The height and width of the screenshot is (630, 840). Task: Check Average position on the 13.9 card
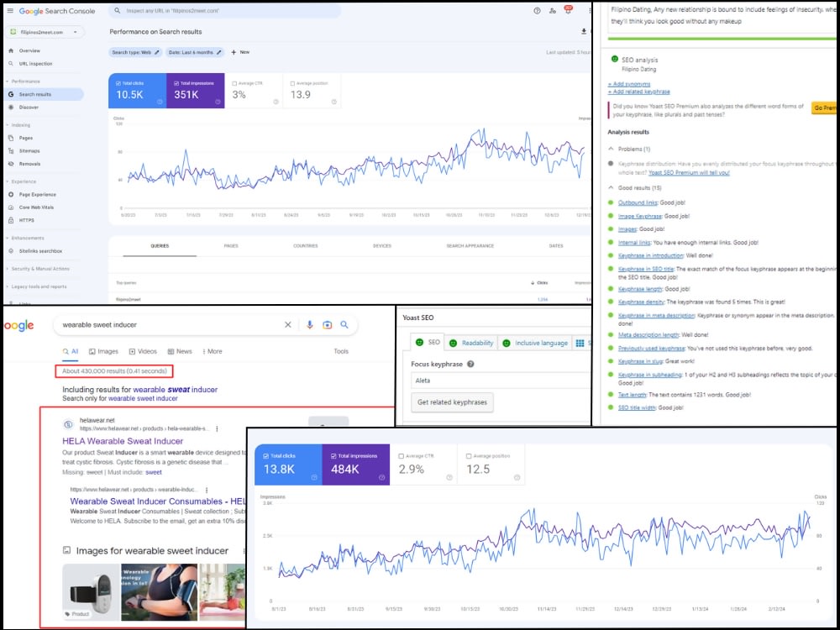click(x=292, y=83)
